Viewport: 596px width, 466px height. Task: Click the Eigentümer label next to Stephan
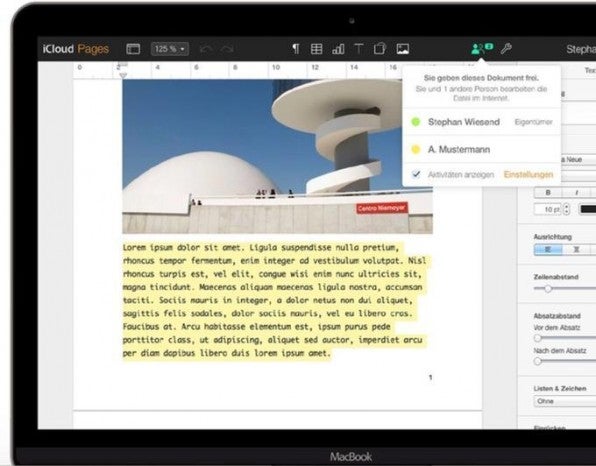click(534, 122)
